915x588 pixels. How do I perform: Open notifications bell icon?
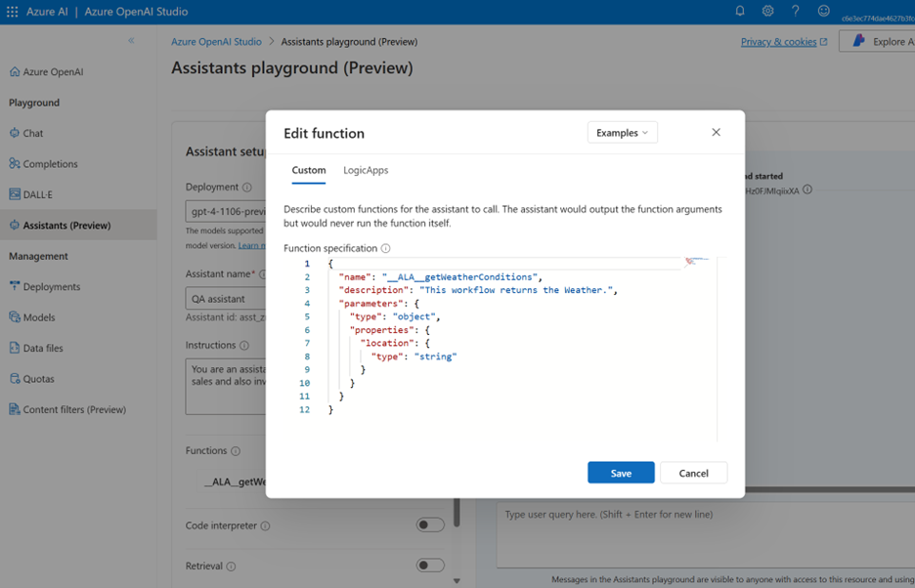pos(740,11)
